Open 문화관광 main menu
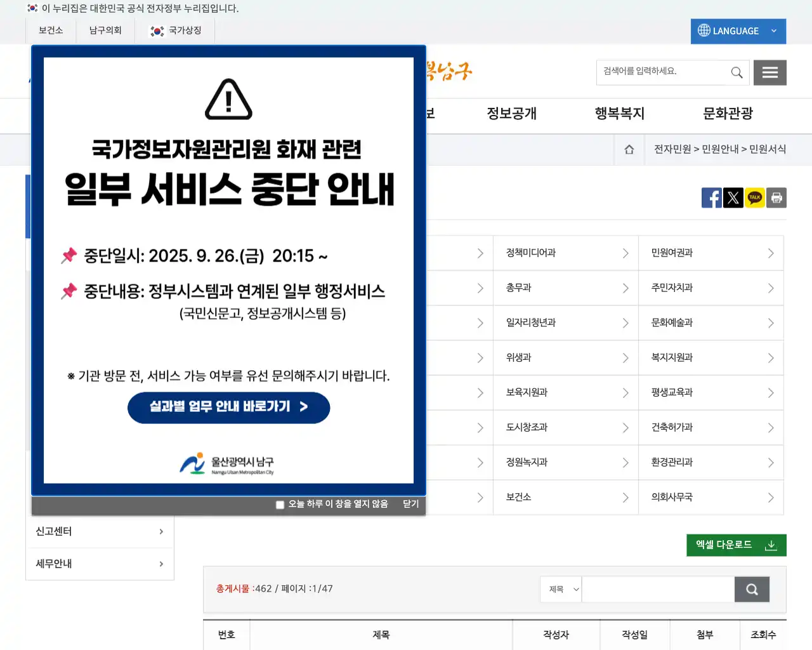Screen dimensions: 812x650 coord(728,114)
